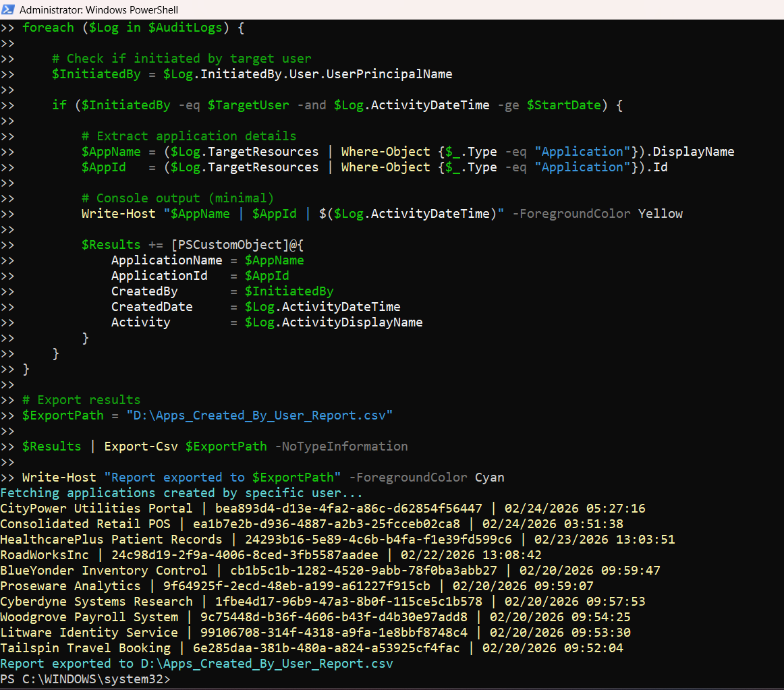The image size is (784, 690).
Task: Click the PowerShell icon in title bar
Action: coord(9,9)
